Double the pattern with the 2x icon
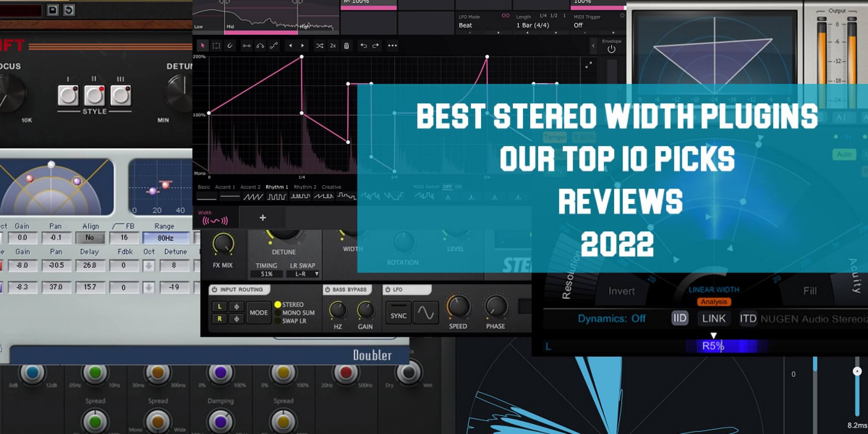This screenshot has height=434, width=868. (x=333, y=46)
